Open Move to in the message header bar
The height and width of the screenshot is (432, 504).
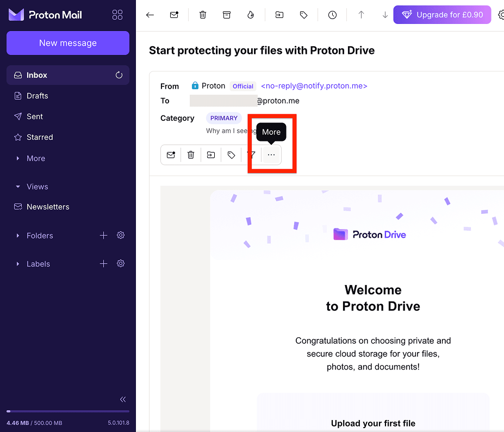click(x=211, y=155)
